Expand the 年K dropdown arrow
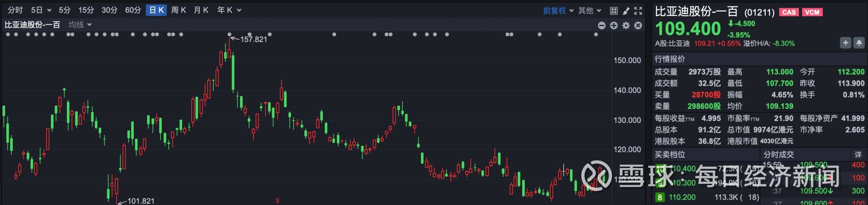This screenshot has width=868, height=205. pyautogui.click(x=239, y=10)
